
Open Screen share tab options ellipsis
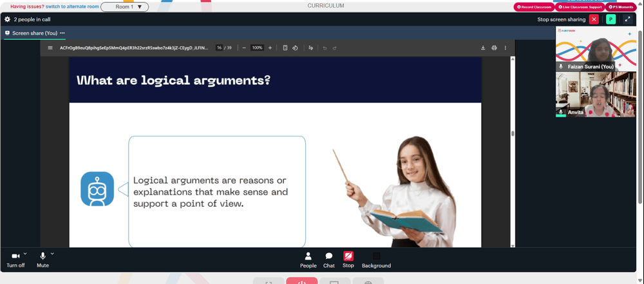coord(62,33)
